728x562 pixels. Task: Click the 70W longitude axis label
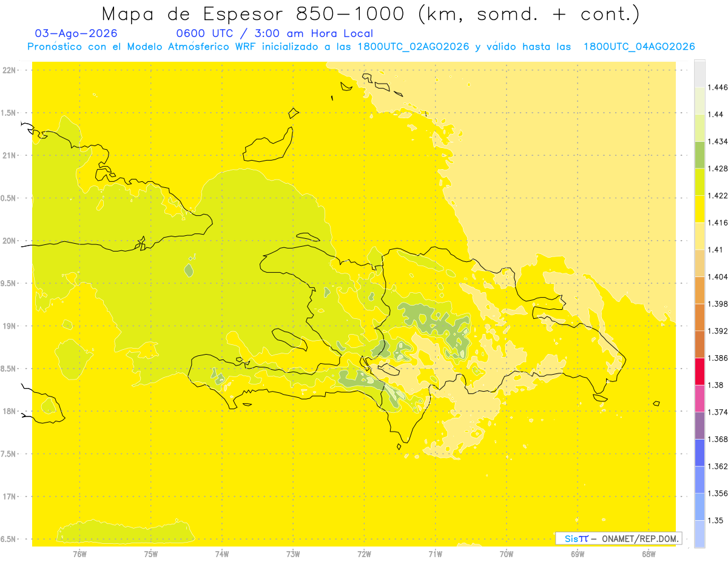coord(507,554)
